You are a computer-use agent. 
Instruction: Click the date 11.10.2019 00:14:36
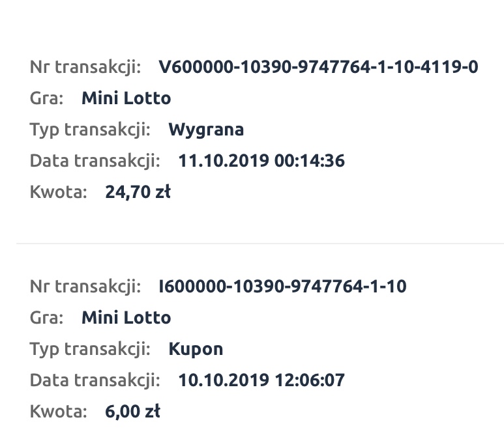click(x=261, y=161)
